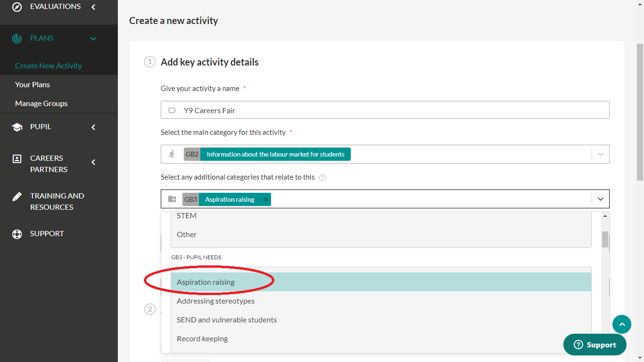Click the Training and Resources pencil icon

click(x=17, y=197)
